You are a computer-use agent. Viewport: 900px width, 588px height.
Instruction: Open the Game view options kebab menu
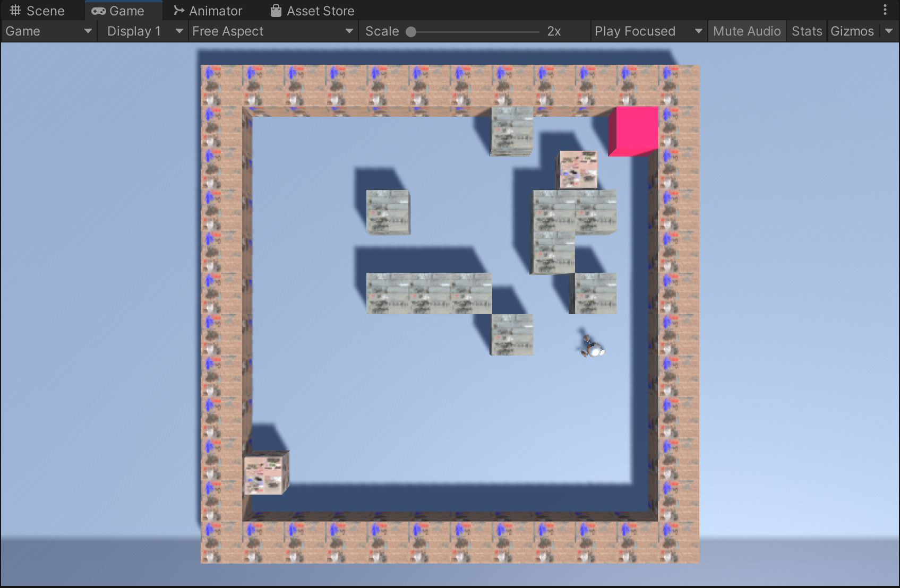(885, 10)
